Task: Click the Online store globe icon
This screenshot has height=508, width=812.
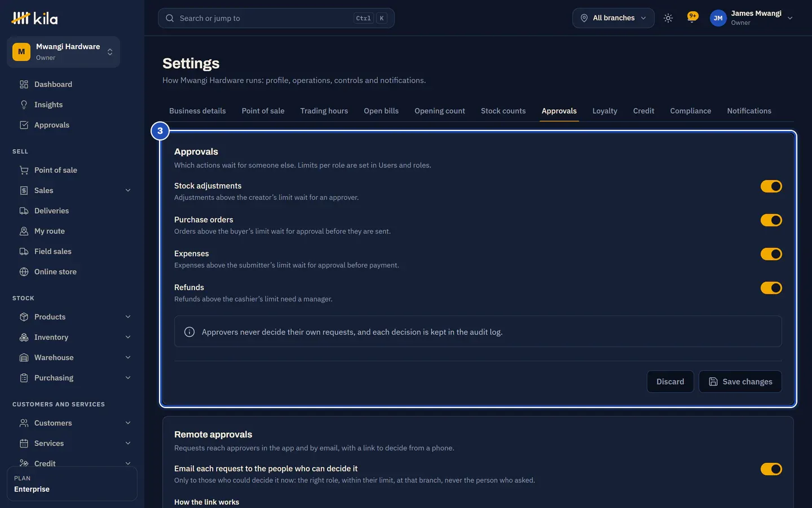Action: tap(24, 272)
